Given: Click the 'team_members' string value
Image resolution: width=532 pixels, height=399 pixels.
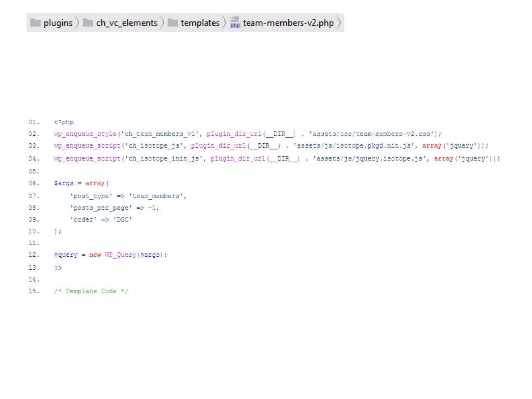Looking at the screenshot, I should pos(156,196).
